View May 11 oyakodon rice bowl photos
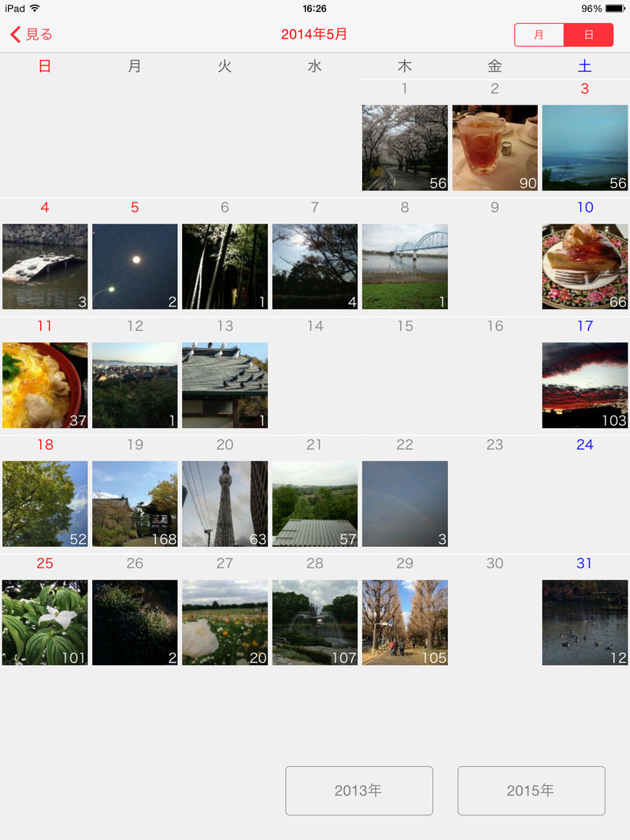This screenshot has height=840, width=630. tap(45, 385)
